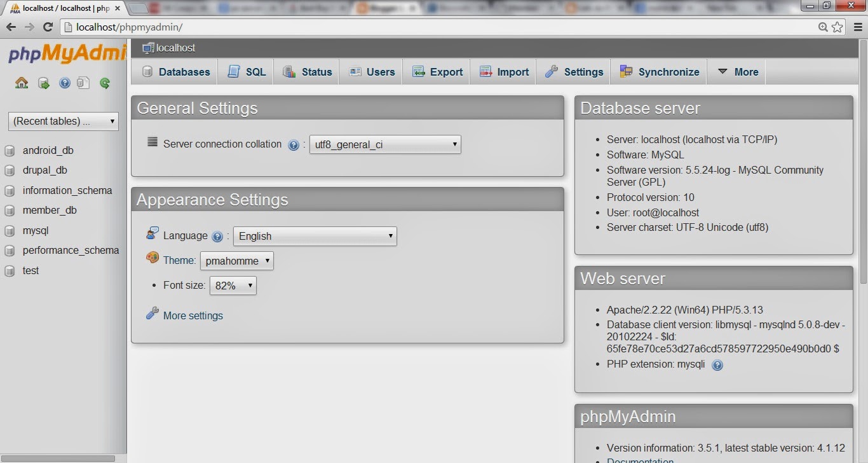This screenshot has width=868, height=463.
Task: Switch to the Status tab
Action: pyautogui.click(x=307, y=71)
